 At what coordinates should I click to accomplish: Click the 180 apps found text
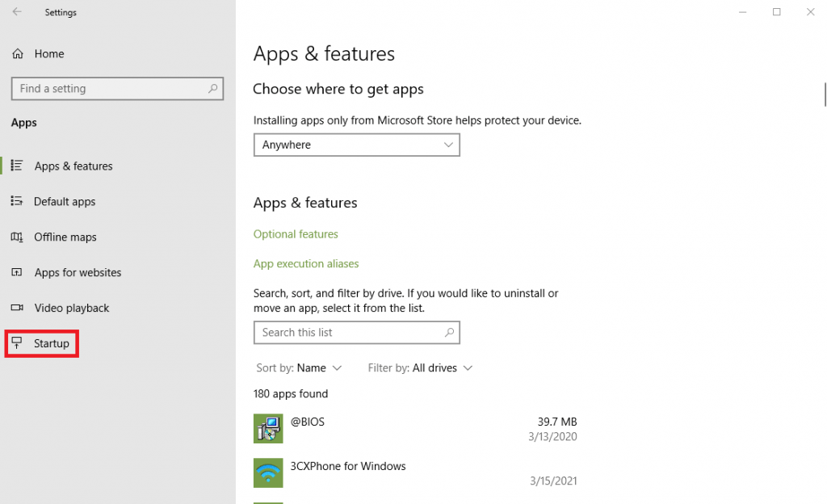(x=291, y=394)
